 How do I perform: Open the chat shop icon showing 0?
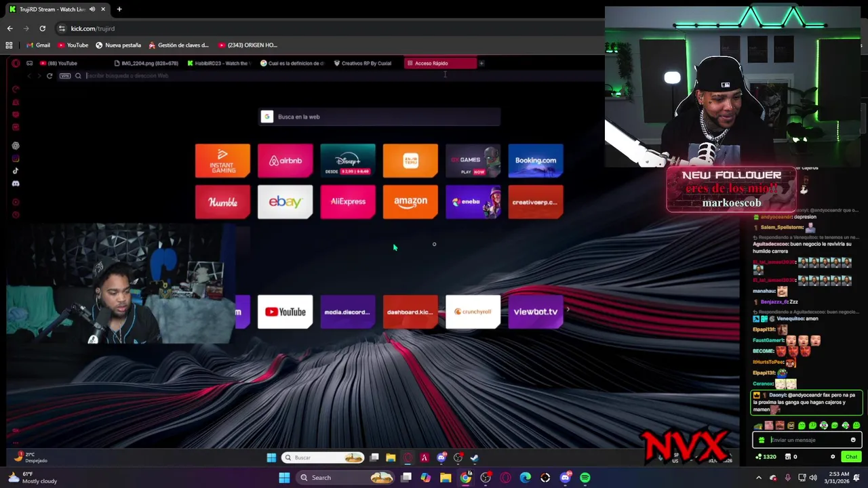(x=791, y=457)
